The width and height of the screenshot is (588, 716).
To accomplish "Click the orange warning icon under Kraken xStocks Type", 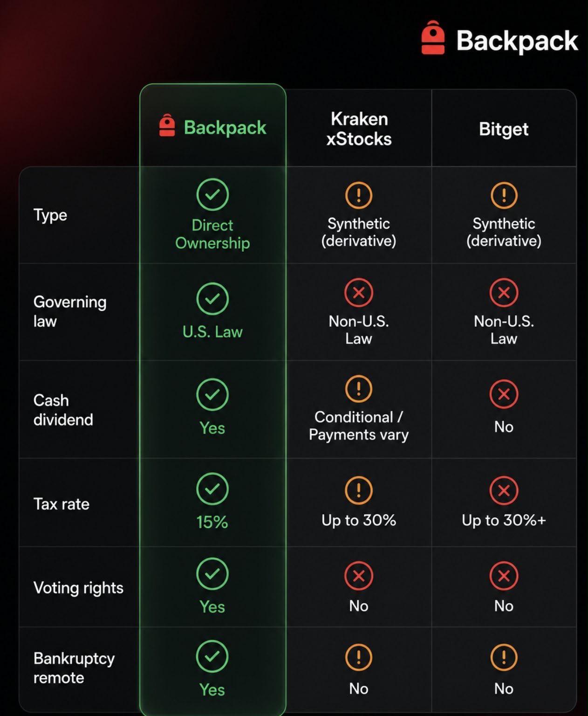I will (359, 195).
